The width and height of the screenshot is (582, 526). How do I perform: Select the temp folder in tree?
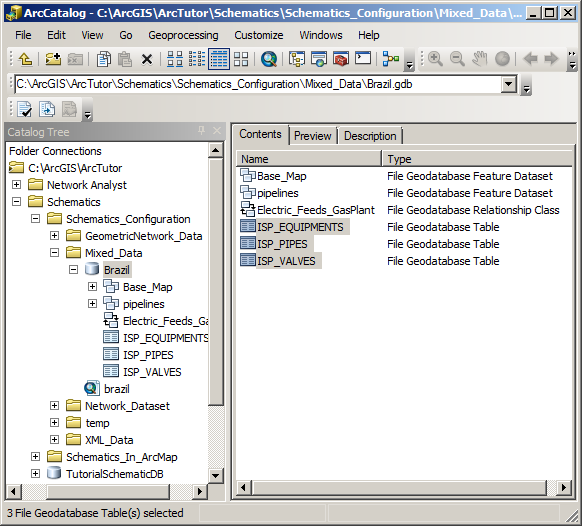[x=97, y=423]
